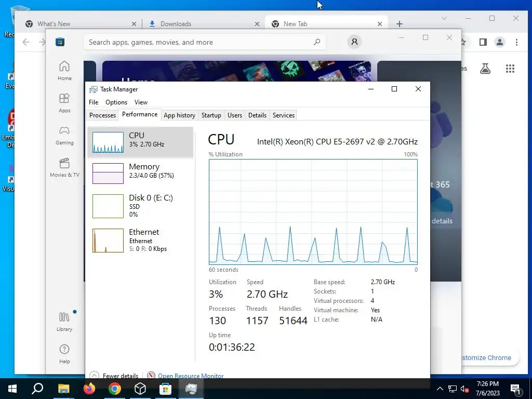
Task: Select the Disk 0 (E: C:) item
Action: (140, 206)
